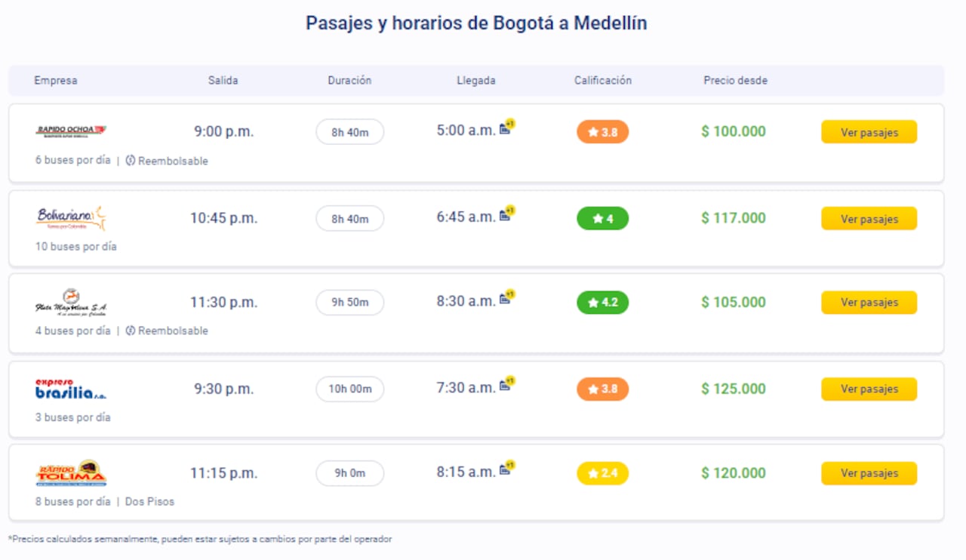Click the Precio desde column header
This screenshot has width=966, height=560.
pos(735,81)
